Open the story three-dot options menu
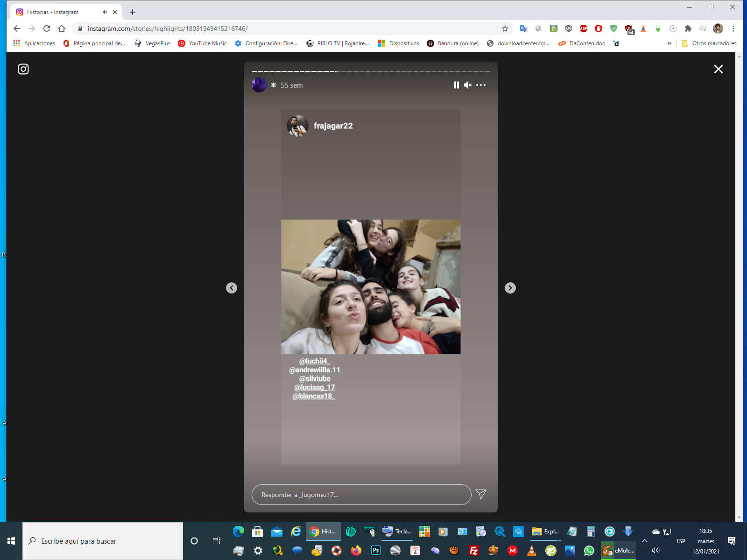The height and width of the screenshot is (560, 747). click(x=481, y=85)
